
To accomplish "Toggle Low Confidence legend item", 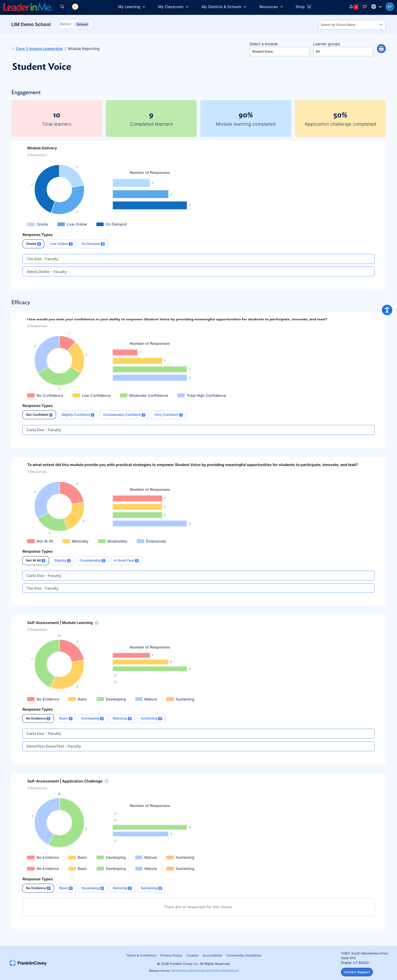I will coord(91,395).
